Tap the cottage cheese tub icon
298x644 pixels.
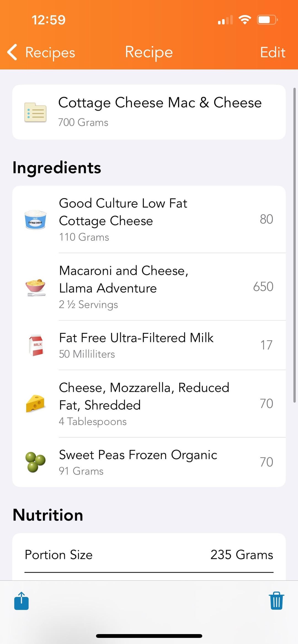coord(35,220)
